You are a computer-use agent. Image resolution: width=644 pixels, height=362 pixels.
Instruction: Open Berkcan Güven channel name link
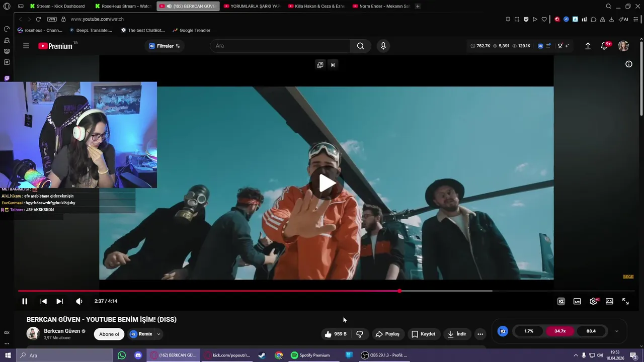(x=62, y=331)
